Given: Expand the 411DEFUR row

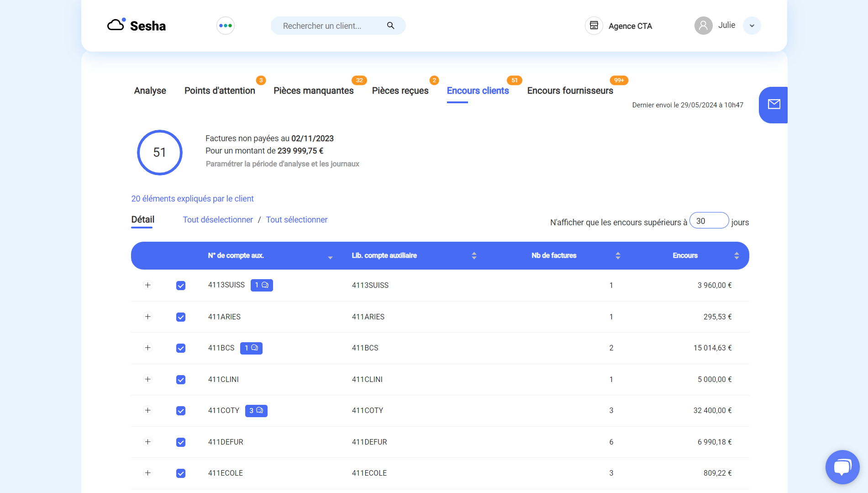Looking at the screenshot, I should point(147,442).
